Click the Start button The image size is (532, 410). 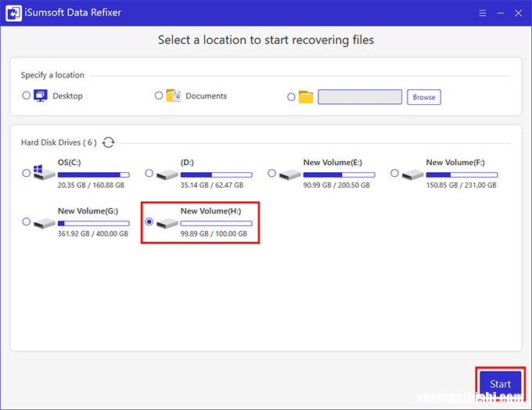point(501,384)
